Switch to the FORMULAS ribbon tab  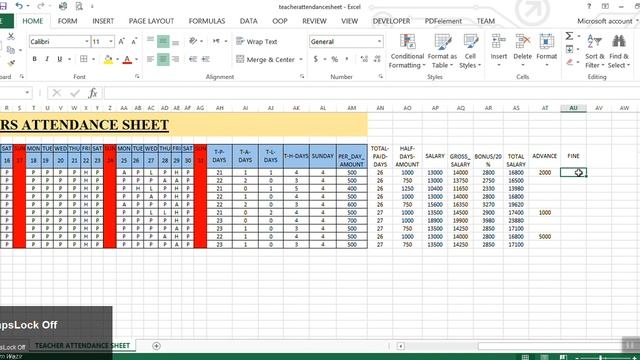(x=207, y=21)
